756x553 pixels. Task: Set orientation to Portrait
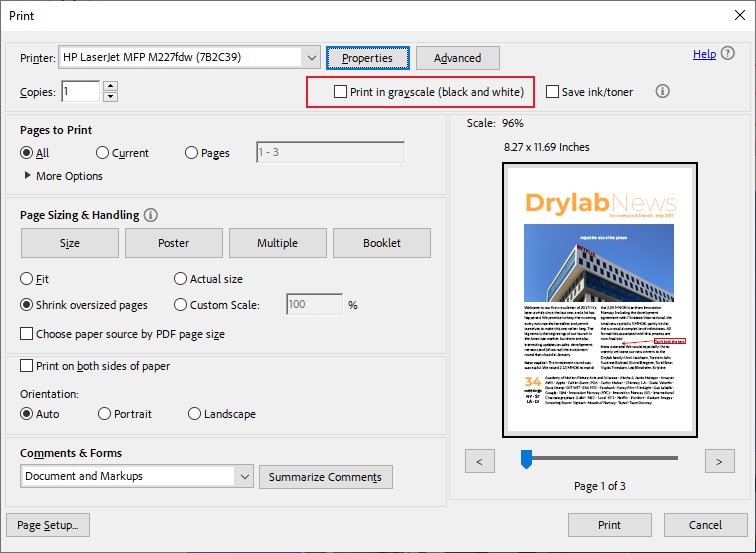(x=104, y=414)
